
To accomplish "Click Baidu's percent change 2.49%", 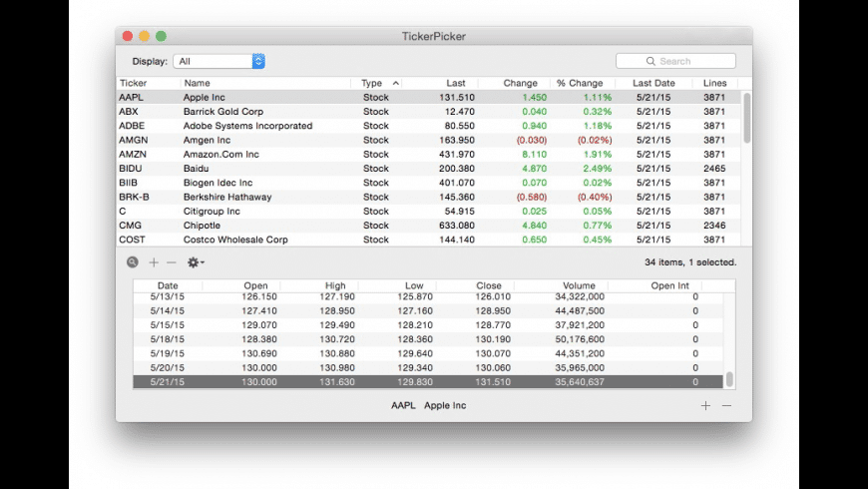I will click(x=598, y=169).
